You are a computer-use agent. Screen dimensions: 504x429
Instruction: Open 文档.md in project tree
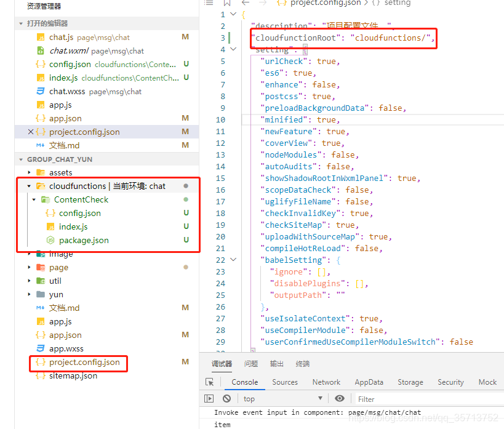pos(64,308)
